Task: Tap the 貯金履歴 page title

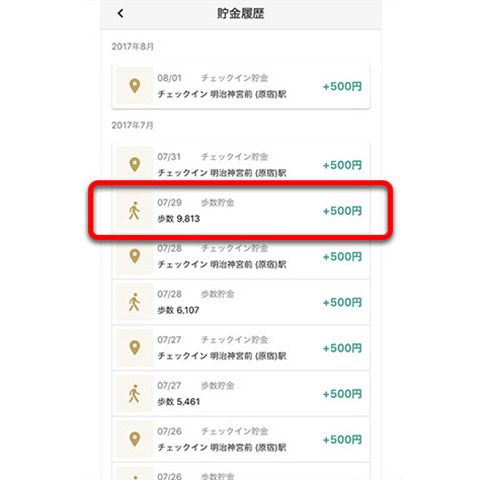Action: coord(241,13)
